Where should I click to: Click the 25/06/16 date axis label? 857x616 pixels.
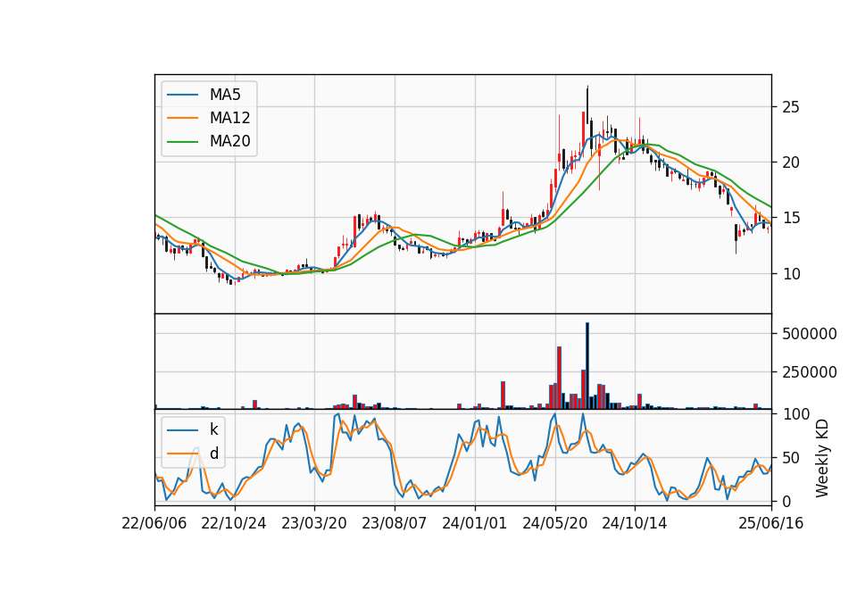pyautogui.click(x=771, y=523)
